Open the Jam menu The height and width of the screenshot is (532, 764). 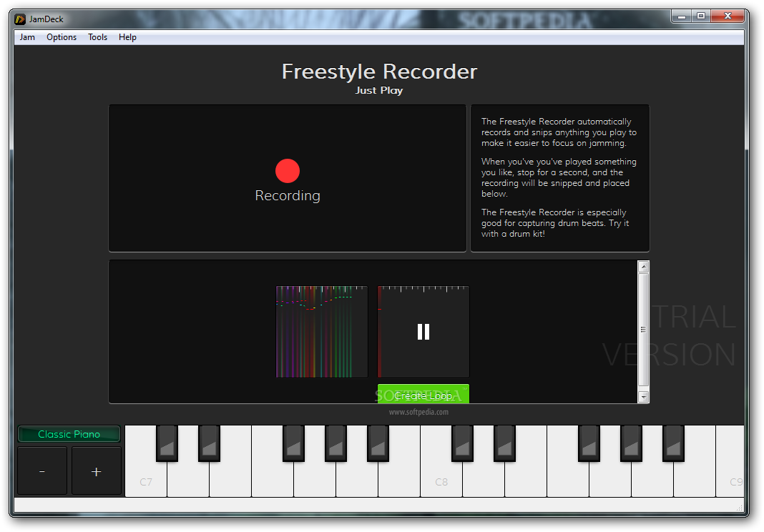[x=27, y=37]
